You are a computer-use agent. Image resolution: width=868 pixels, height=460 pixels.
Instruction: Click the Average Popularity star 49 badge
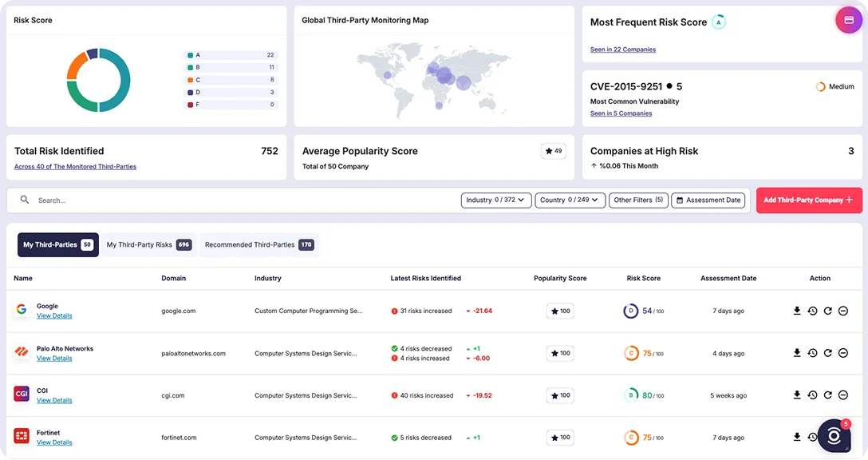(553, 151)
